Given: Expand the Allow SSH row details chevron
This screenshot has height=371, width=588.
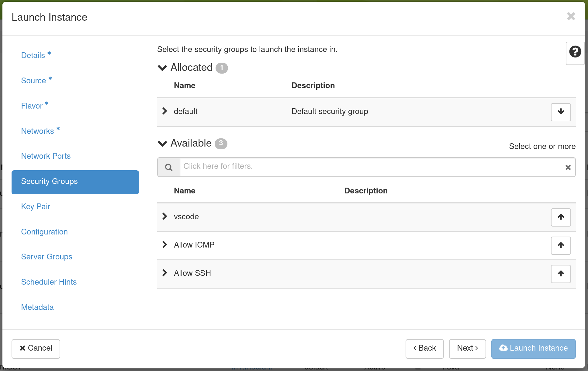Looking at the screenshot, I should point(165,273).
